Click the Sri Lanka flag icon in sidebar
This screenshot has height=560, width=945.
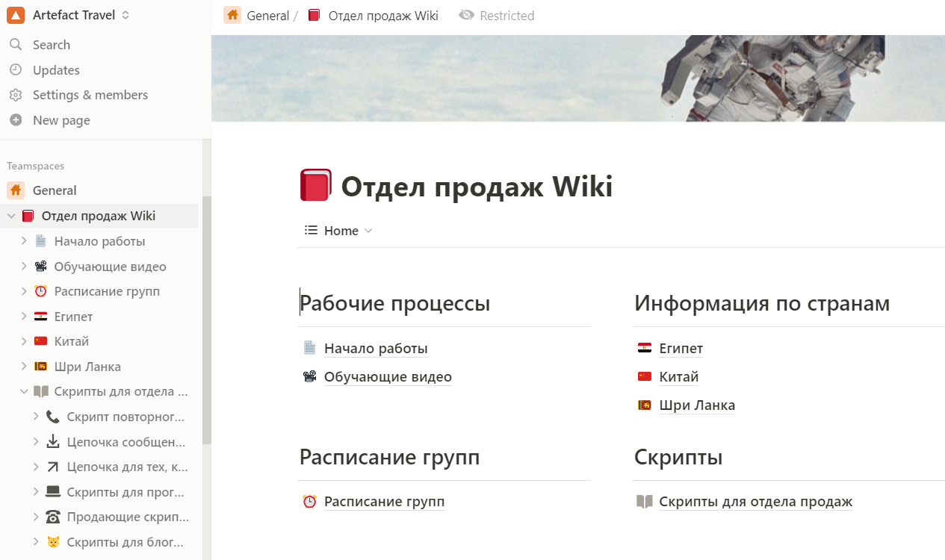click(x=40, y=367)
